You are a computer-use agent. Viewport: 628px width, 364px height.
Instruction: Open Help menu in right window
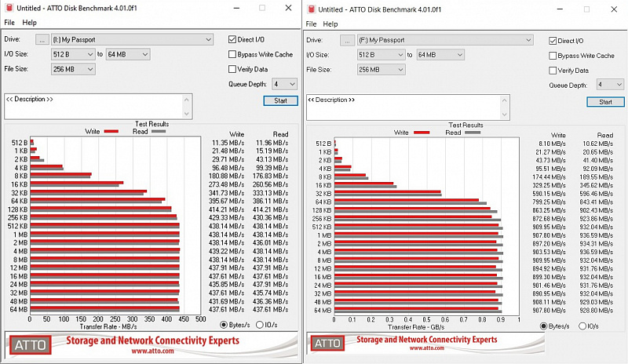click(x=330, y=24)
